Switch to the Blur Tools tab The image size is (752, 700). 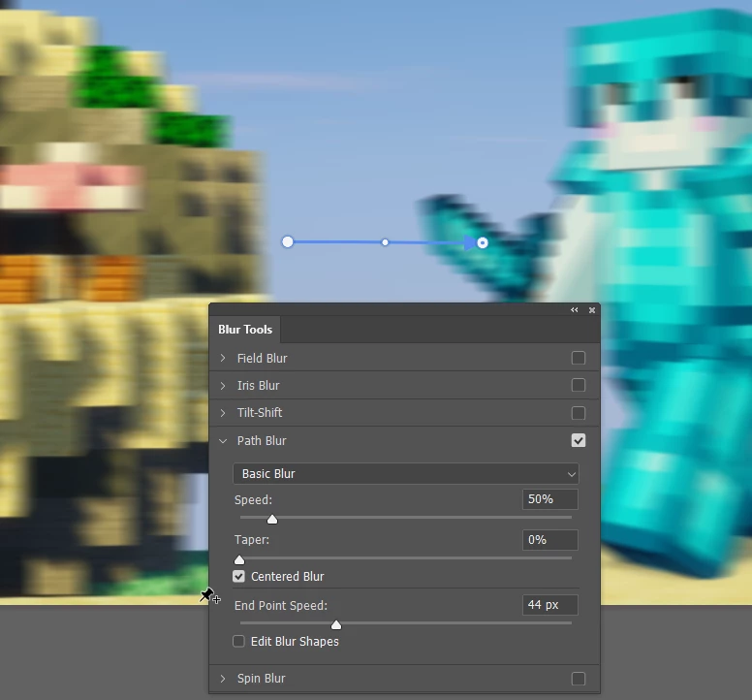[x=245, y=330]
